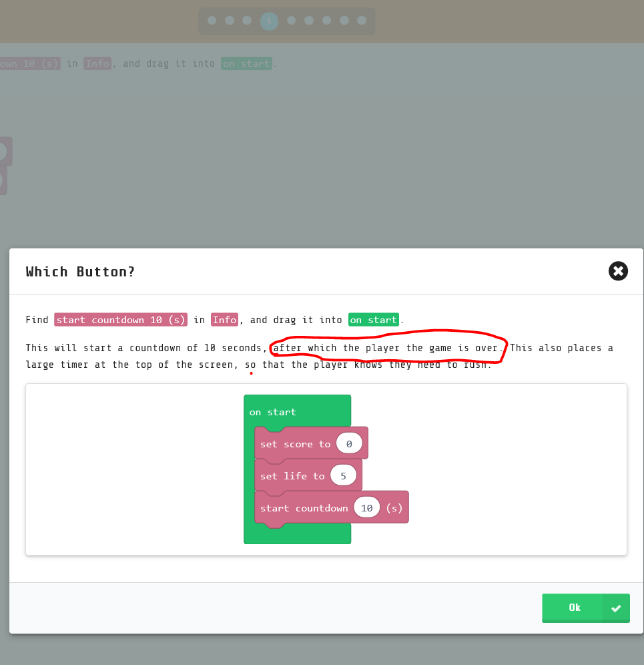Select the first progress dot at top
Image resolution: width=644 pixels, height=665 pixels.
click(x=210, y=21)
